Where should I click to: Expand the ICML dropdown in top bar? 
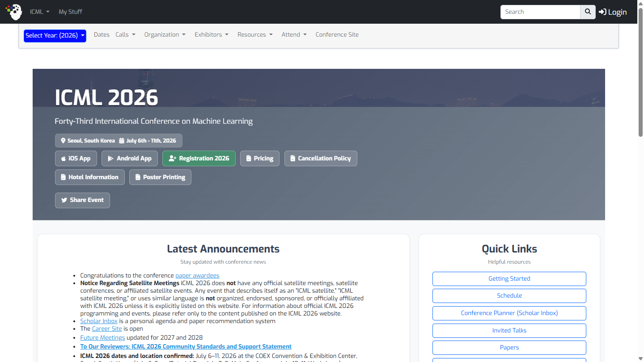tap(40, 12)
